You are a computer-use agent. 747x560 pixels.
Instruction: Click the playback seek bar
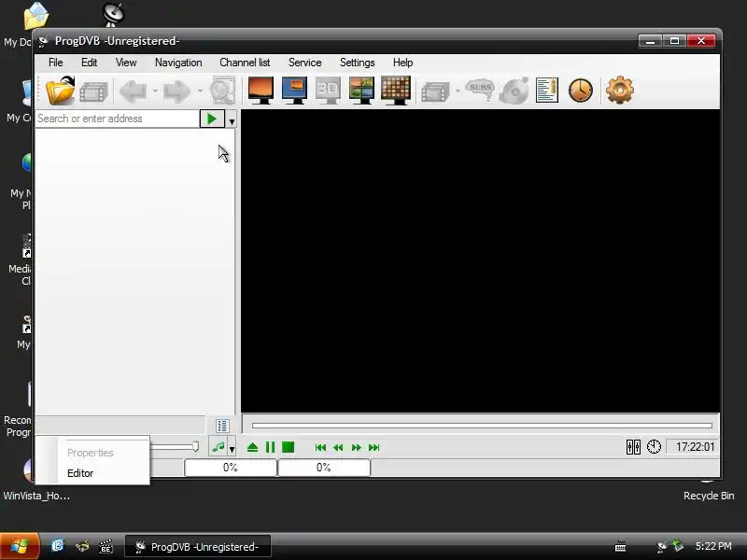pyautogui.click(x=482, y=426)
